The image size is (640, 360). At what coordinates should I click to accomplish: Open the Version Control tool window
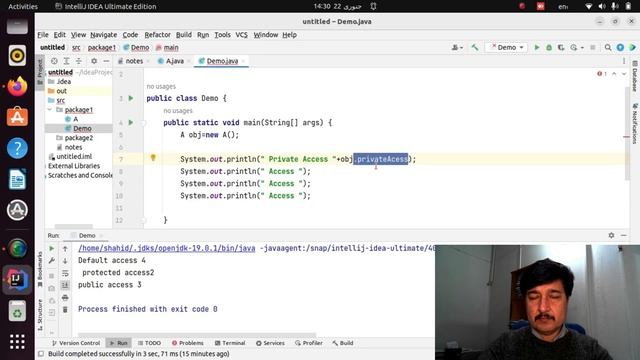(x=76, y=343)
